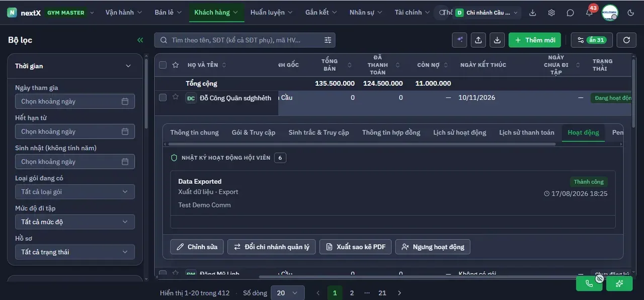Image resolution: width=644 pixels, height=300 pixels.
Task: Go to page 2 of results
Action: (352, 293)
